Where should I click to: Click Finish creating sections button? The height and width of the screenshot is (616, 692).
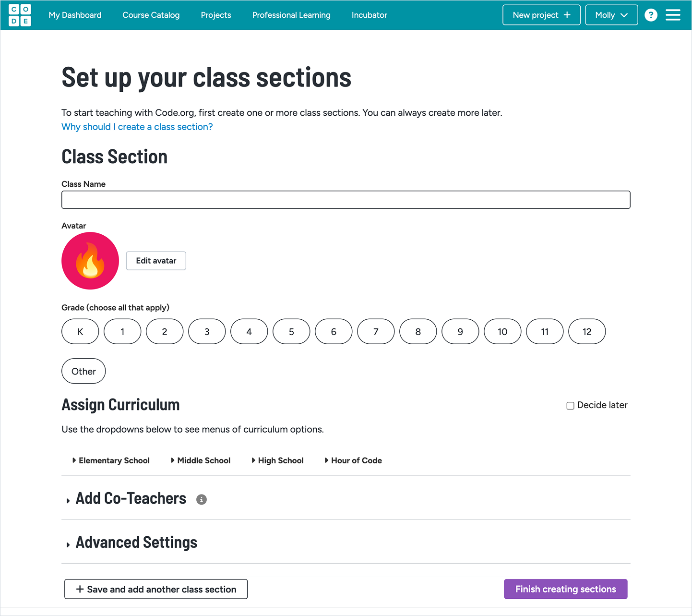click(565, 589)
